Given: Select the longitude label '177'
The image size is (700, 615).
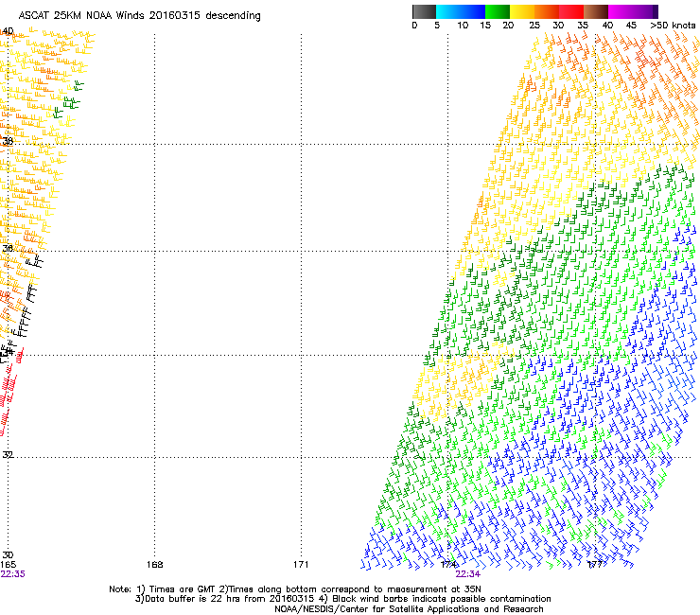Looking at the screenshot, I should tap(595, 565).
